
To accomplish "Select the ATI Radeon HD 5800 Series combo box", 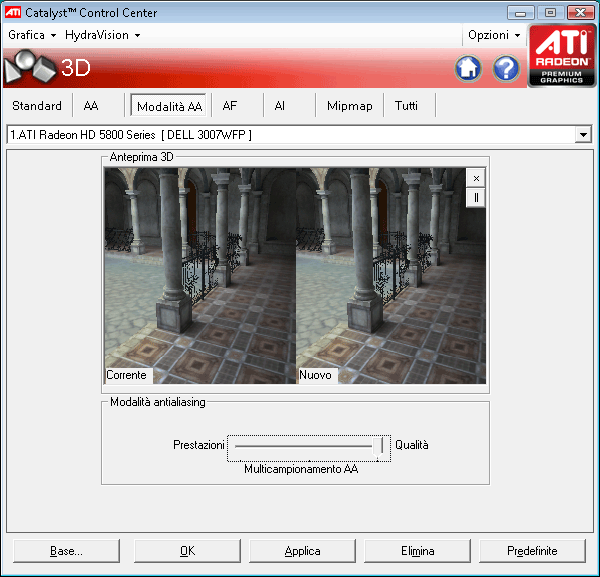I will pos(299,135).
